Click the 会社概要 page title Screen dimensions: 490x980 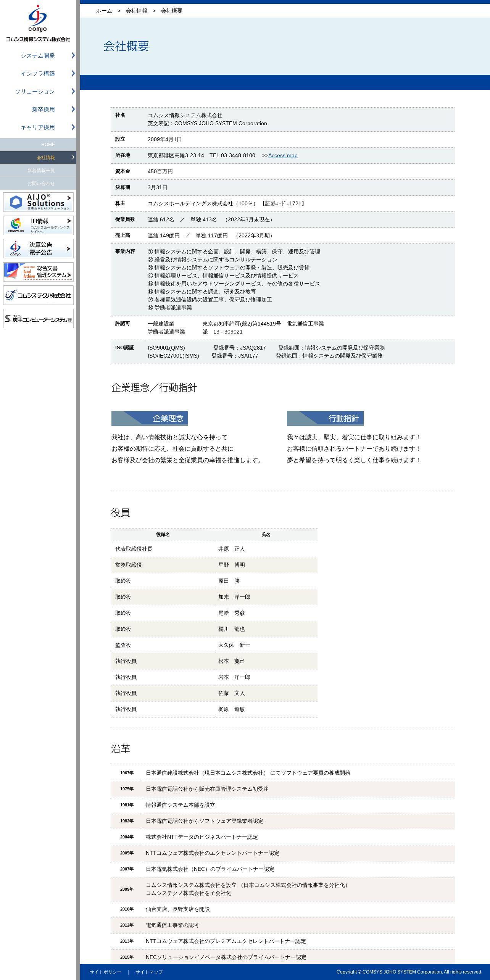126,46
